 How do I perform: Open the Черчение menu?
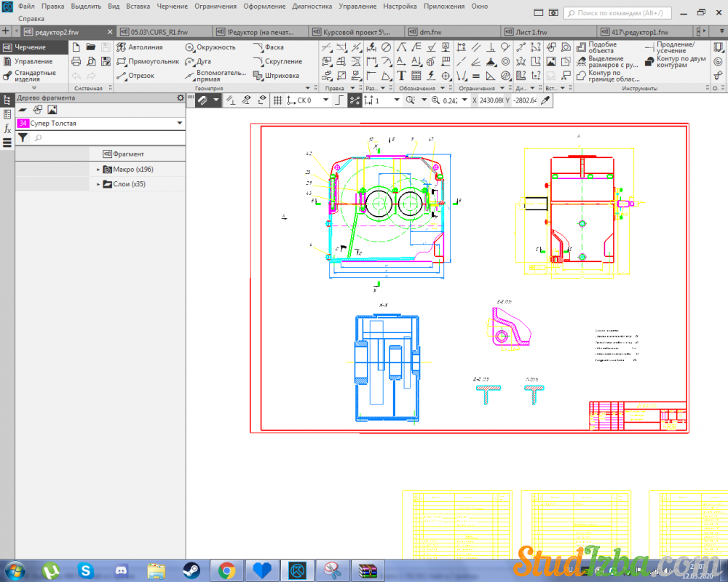[x=172, y=6]
